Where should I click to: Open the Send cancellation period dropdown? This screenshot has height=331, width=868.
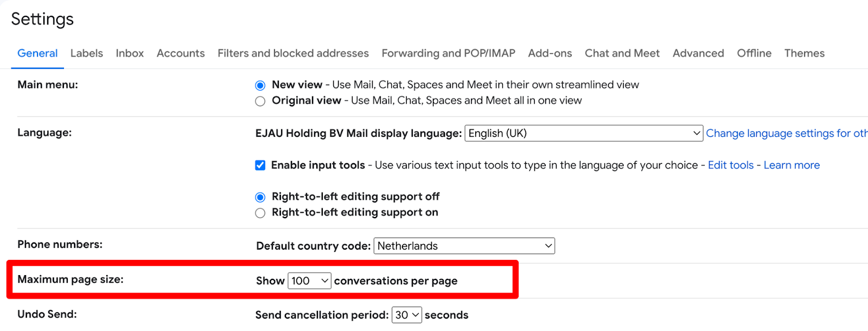coord(406,315)
